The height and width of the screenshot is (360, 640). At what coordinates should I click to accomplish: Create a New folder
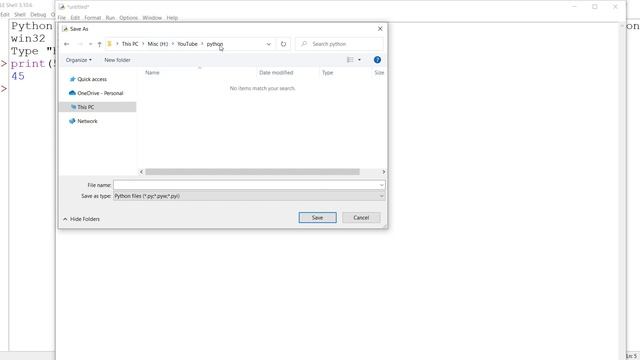tap(117, 60)
